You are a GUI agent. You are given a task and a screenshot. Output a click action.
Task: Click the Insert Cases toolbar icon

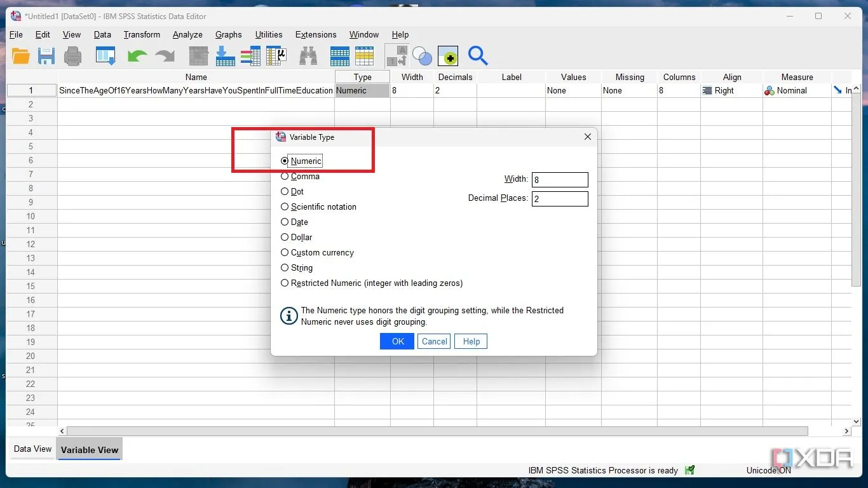click(x=340, y=56)
